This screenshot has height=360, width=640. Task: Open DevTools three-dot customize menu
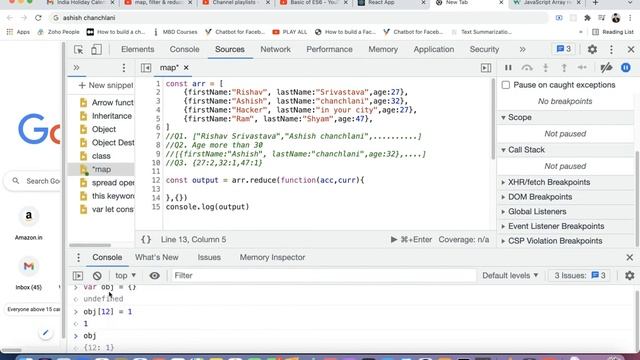(611, 49)
